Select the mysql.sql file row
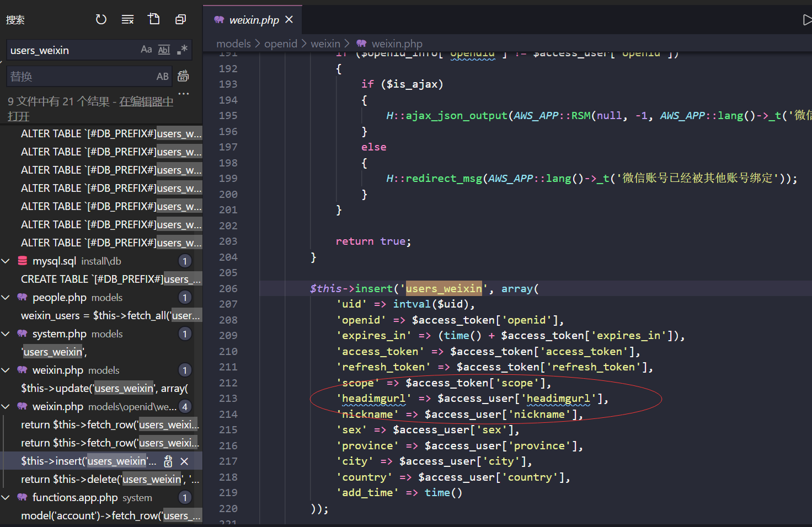812x527 pixels. (101, 261)
